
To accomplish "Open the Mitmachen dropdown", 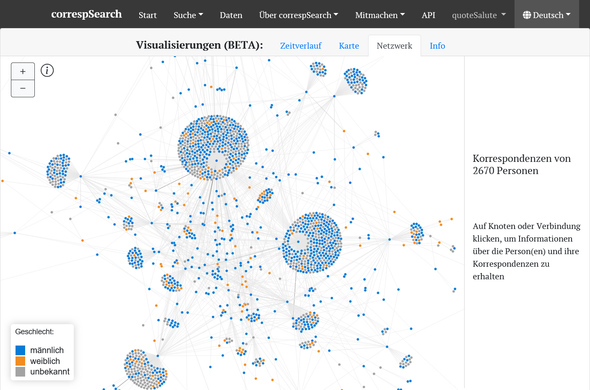I will (x=380, y=15).
